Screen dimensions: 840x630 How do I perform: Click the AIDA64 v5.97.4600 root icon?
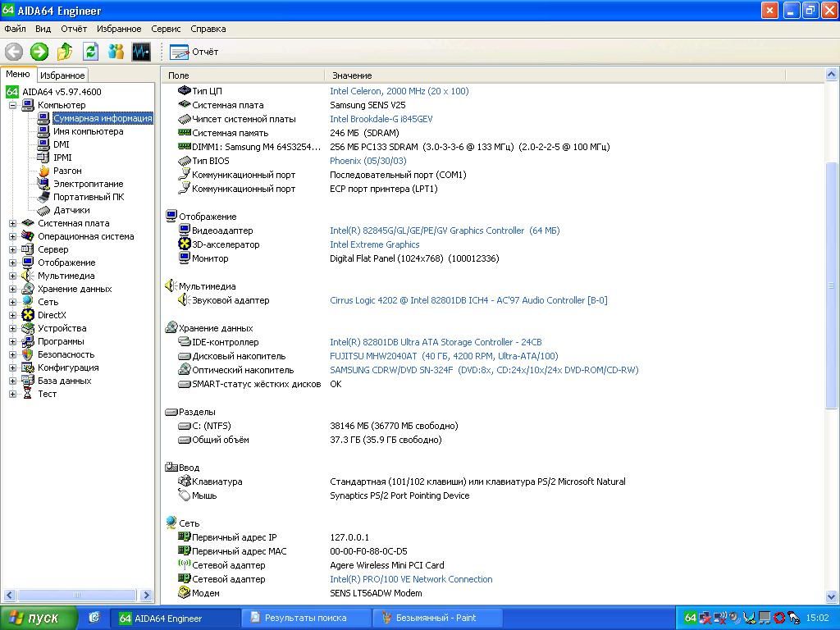[x=11, y=92]
